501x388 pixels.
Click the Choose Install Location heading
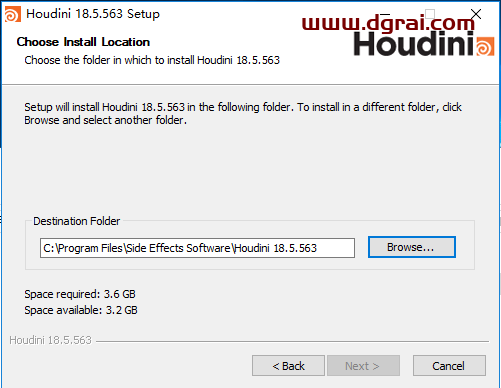pyautogui.click(x=83, y=42)
